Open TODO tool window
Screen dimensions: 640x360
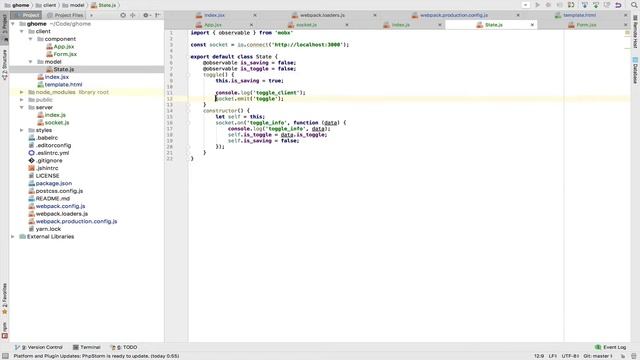pyautogui.click(x=124, y=347)
